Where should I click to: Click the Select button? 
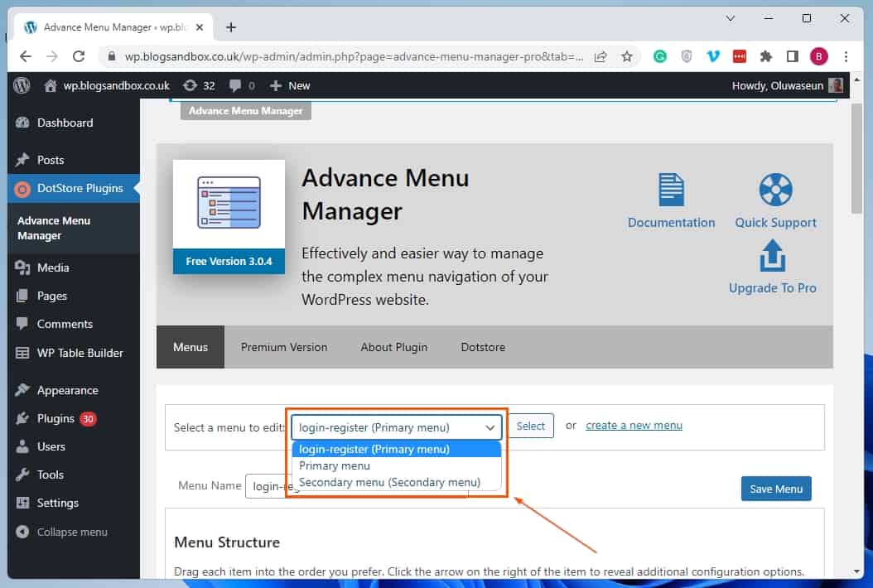531,426
